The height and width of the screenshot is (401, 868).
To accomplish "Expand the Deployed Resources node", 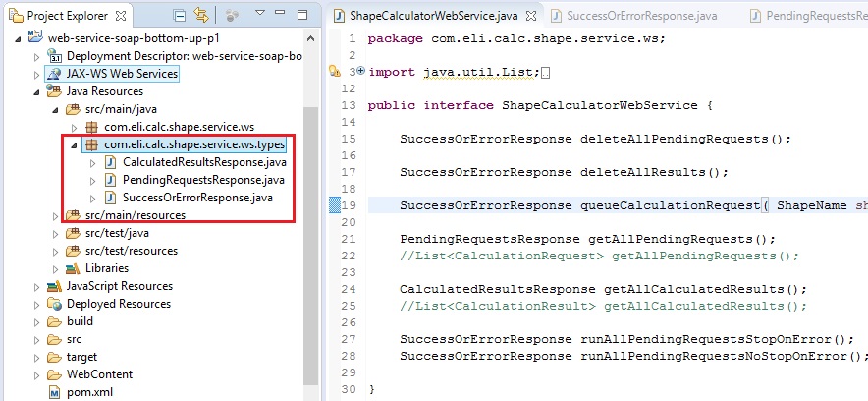I will tap(36, 304).
